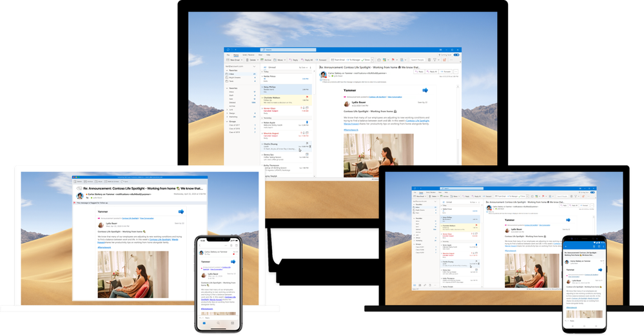644x336 pixels.
Task: Click the Delete trash icon on the large monitor
Action: point(248,60)
